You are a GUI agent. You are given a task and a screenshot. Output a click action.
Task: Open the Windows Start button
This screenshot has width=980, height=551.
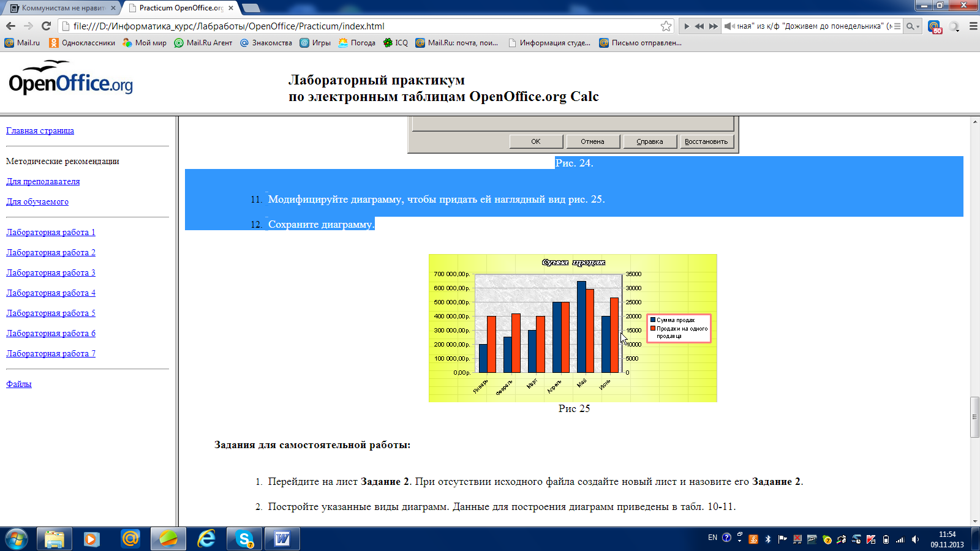(x=16, y=539)
